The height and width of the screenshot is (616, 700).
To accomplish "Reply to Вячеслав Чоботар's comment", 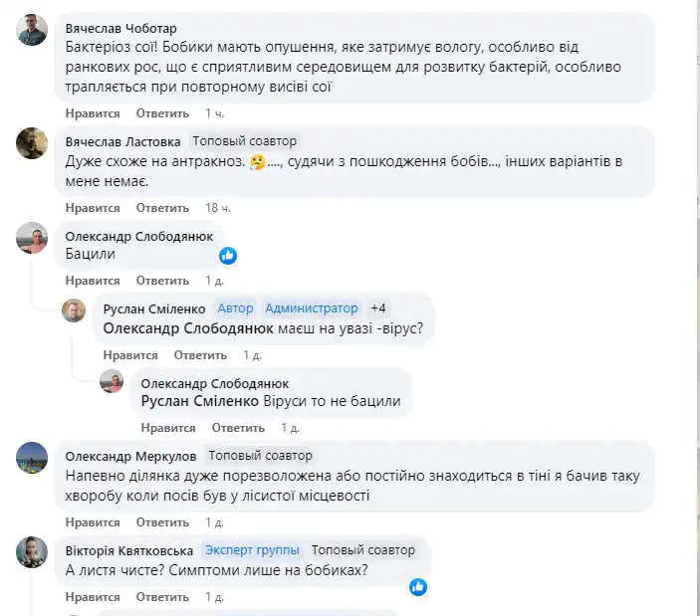I will 162,113.
